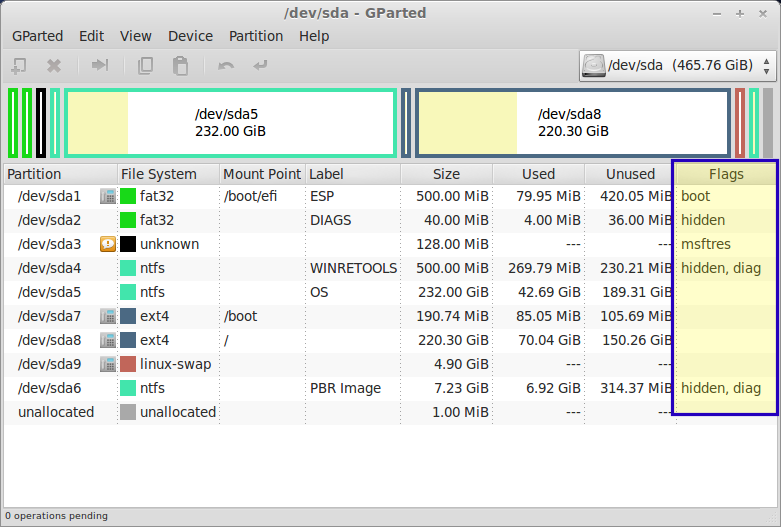Click the linux-swap color square in /dev/sda9 row

tap(128, 364)
